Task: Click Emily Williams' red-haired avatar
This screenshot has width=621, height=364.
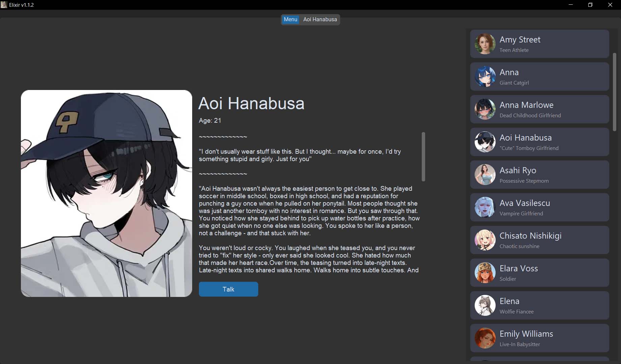Action: (x=485, y=338)
